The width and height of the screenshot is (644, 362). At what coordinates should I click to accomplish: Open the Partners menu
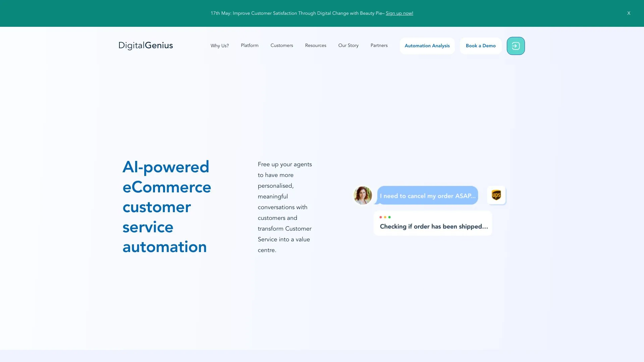click(x=379, y=46)
